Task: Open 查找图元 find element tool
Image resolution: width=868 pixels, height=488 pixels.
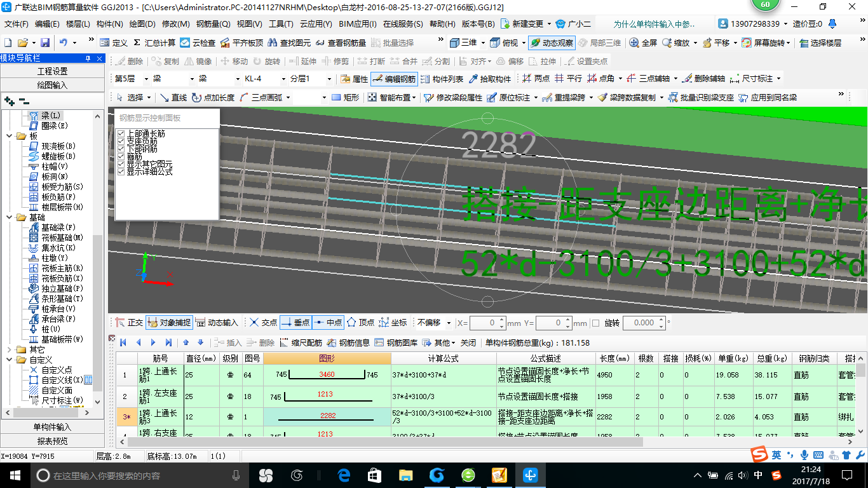Action: [290, 43]
